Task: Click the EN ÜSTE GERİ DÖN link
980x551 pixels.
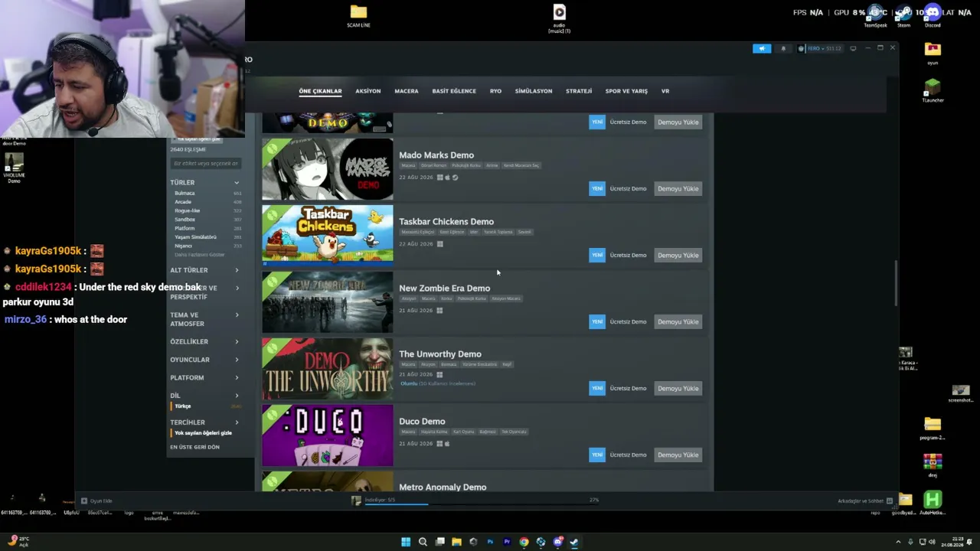Action: pos(194,447)
